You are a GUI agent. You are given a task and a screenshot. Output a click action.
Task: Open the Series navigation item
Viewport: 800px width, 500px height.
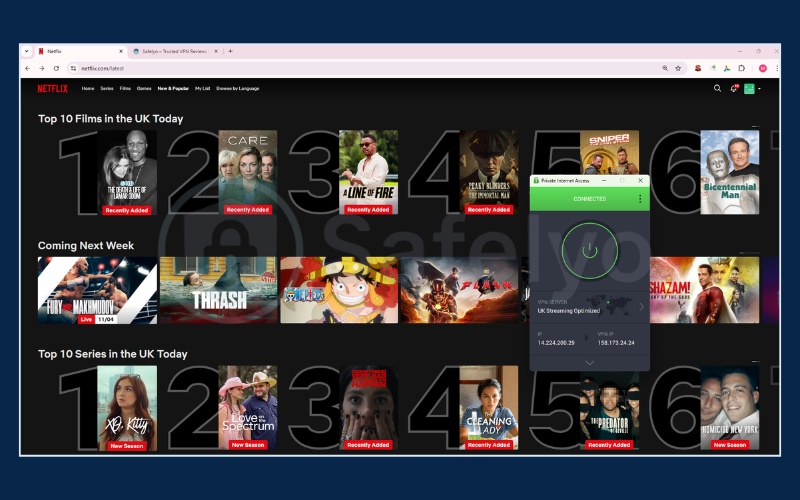click(107, 89)
